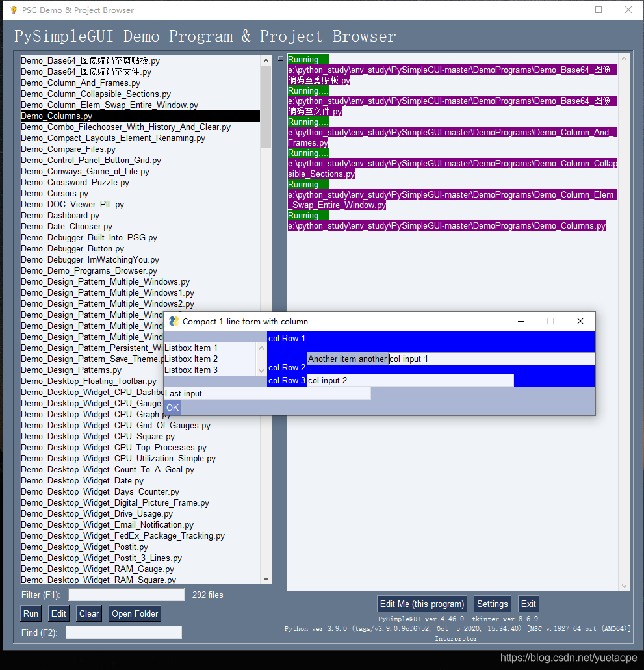Click the file list scrollbar thumb

click(266, 107)
